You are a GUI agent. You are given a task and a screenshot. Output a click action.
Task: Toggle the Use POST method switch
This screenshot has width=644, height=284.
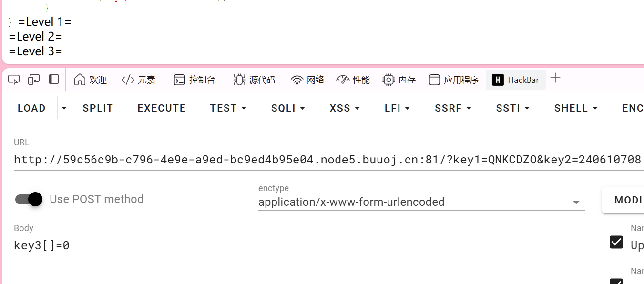point(29,199)
